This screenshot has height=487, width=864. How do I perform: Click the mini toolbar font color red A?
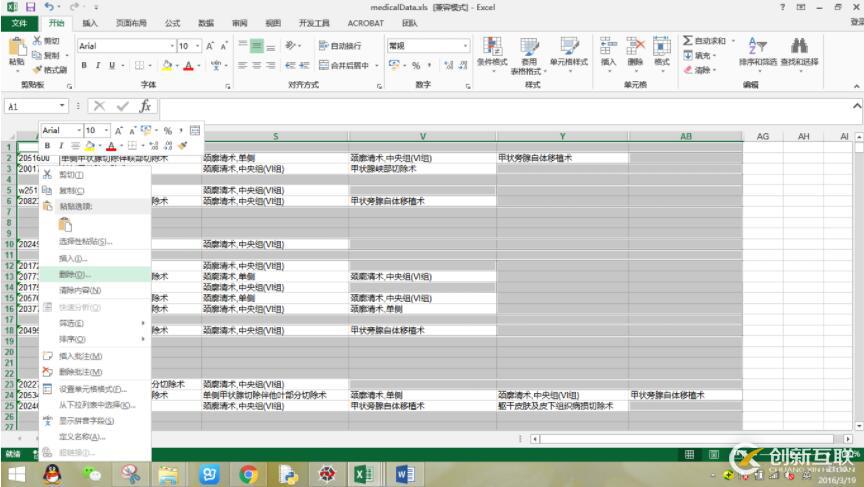[x=111, y=146]
